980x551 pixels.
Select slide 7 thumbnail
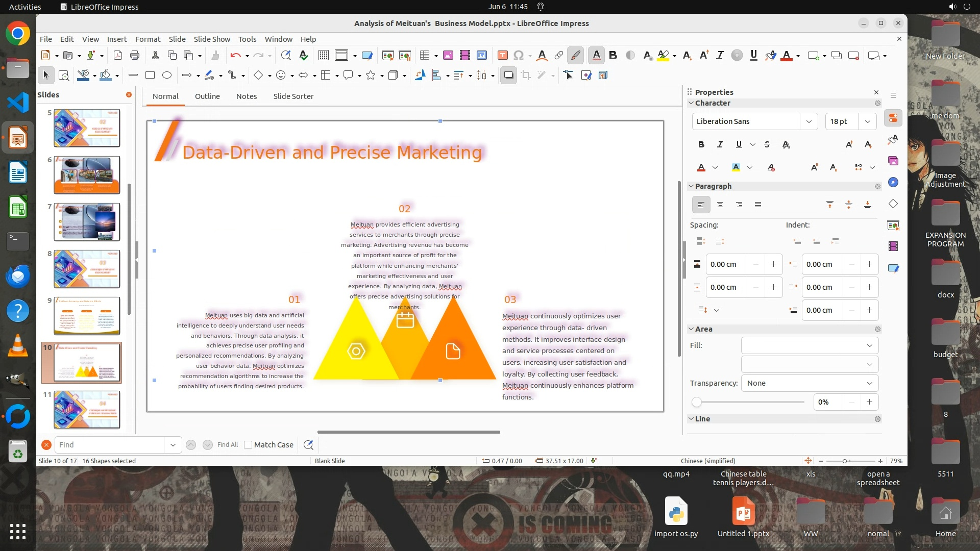click(87, 222)
